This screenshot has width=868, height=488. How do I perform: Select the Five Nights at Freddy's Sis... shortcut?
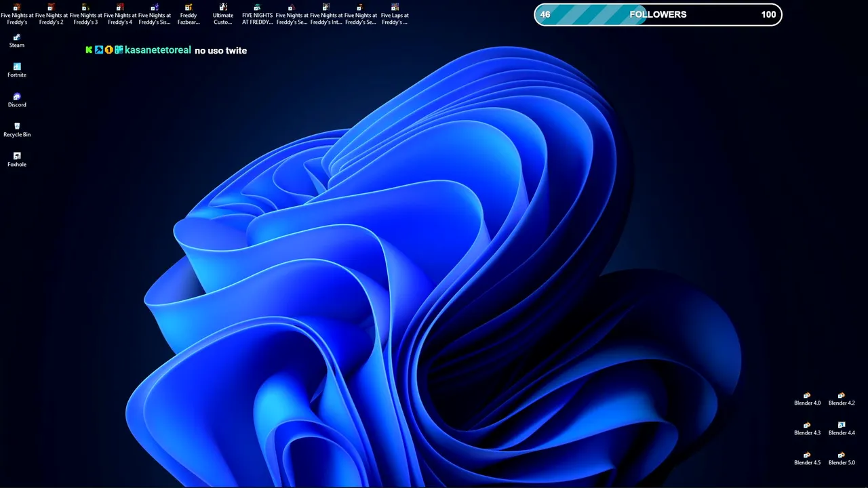155,14
